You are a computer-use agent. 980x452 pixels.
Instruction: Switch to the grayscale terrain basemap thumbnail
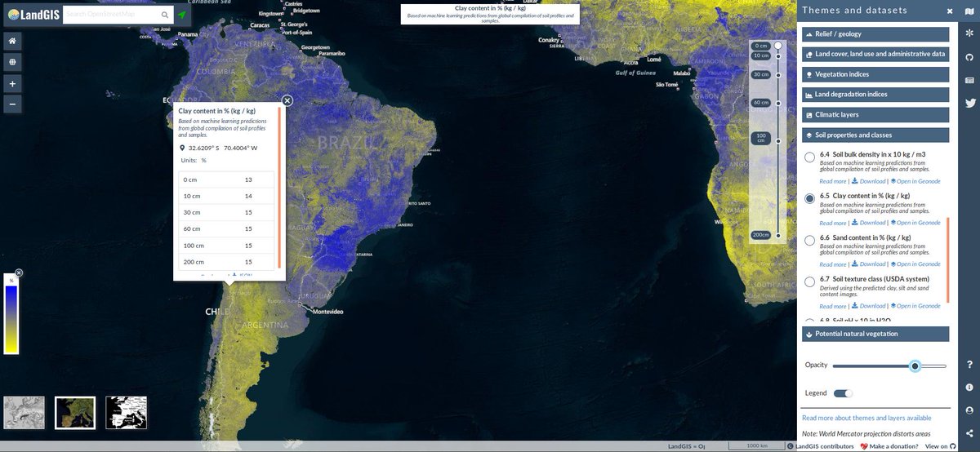(x=24, y=413)
